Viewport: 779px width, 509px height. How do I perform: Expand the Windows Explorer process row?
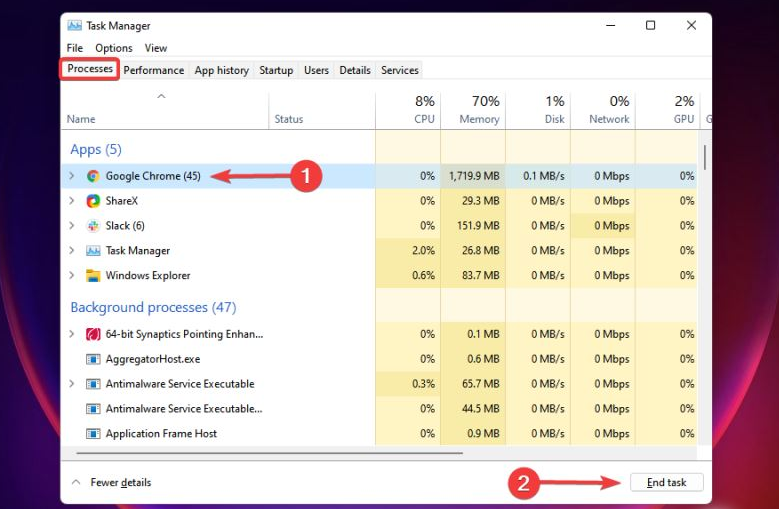pos(72,275)
